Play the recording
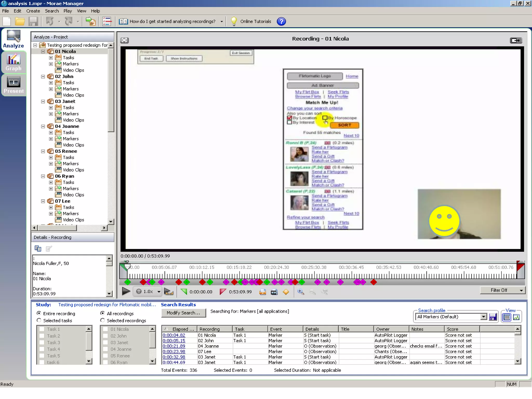 click(x=126, y=292)
